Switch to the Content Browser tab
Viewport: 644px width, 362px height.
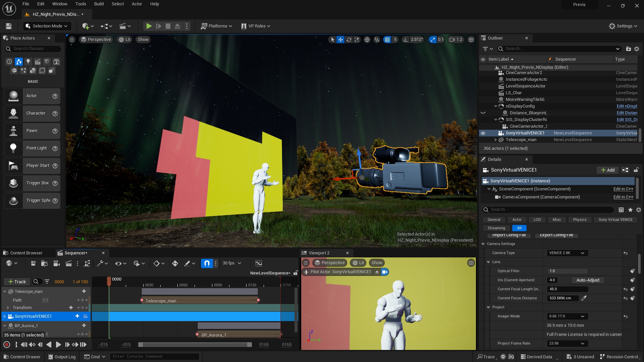tap(27, 253)
